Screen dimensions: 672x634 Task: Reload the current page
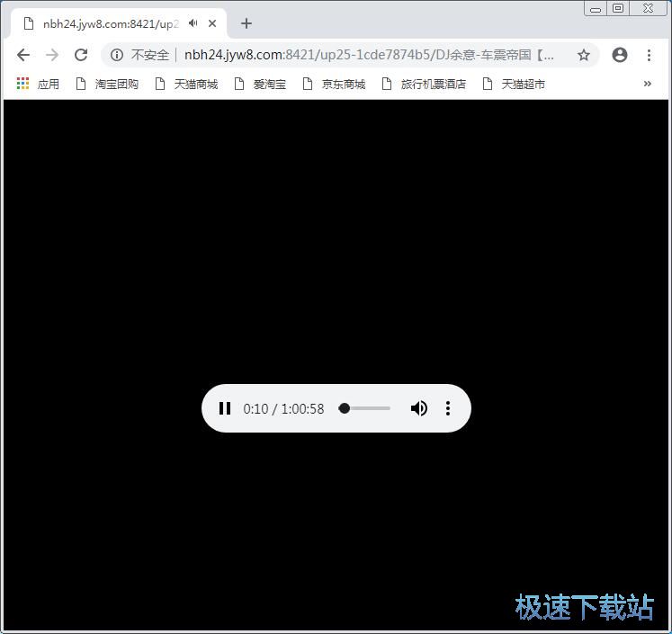coord(81,55)
